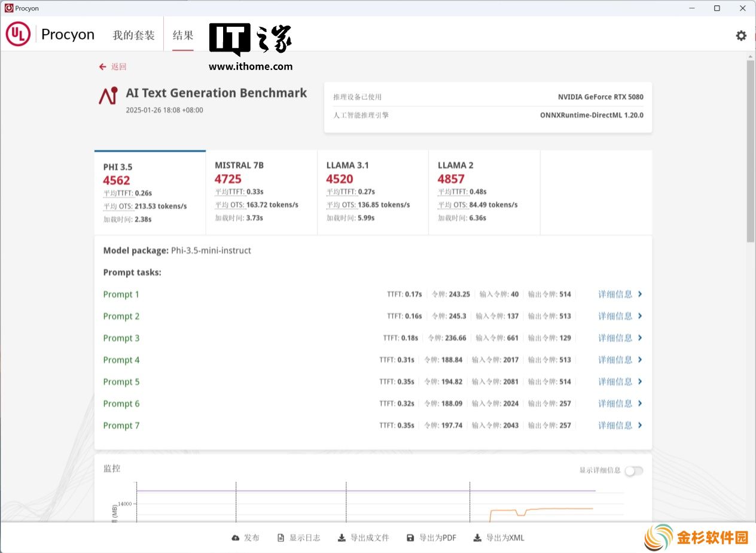Click the Prompt 4 label
The width and height of the screenshot is (756, 553).
[x=121, y=360]
